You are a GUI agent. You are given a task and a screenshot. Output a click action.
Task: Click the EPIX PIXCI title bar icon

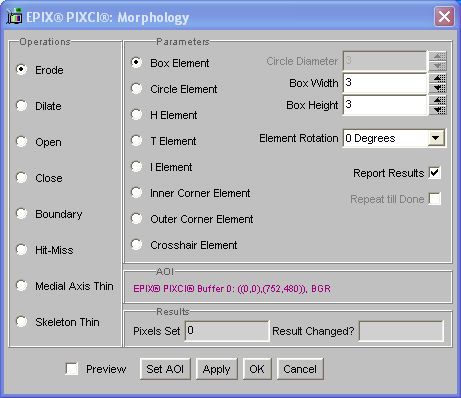14,16
